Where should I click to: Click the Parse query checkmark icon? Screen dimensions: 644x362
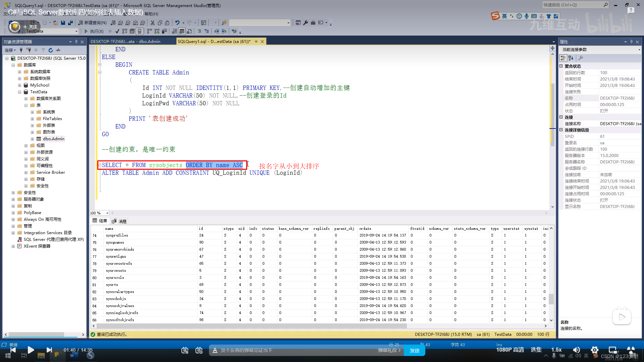pyautogui.click(x=117, y=31)
